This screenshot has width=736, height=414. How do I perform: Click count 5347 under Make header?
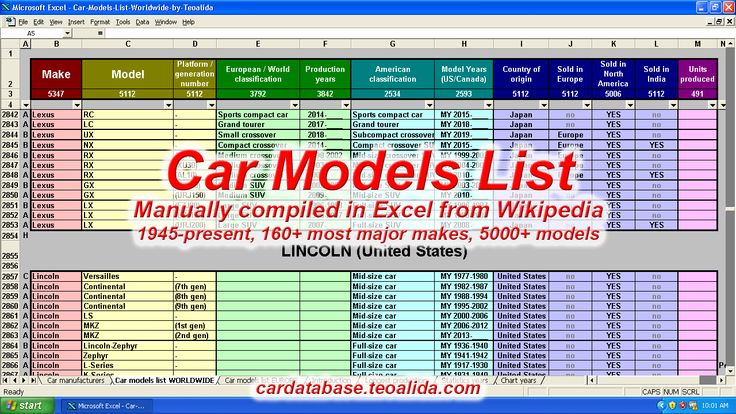56,94
